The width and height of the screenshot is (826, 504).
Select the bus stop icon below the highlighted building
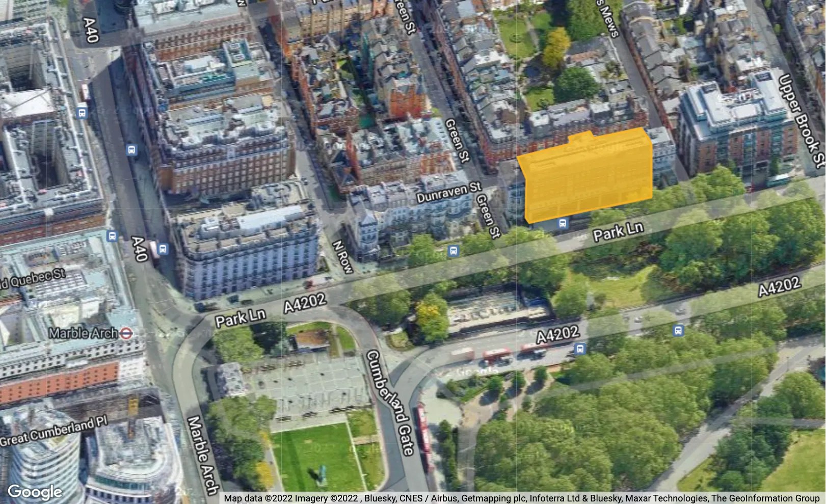click(x=563, y=223)
